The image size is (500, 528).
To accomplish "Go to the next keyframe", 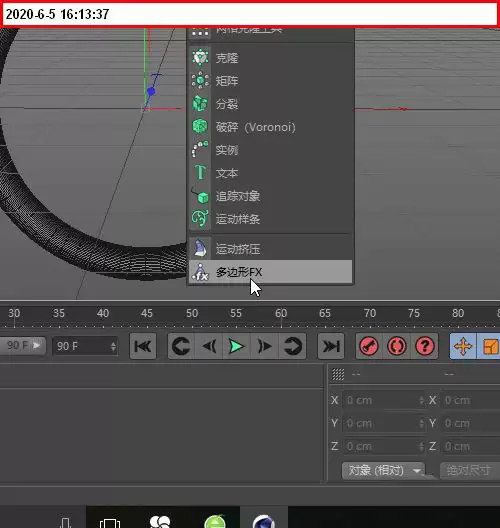I will [292, 346].
